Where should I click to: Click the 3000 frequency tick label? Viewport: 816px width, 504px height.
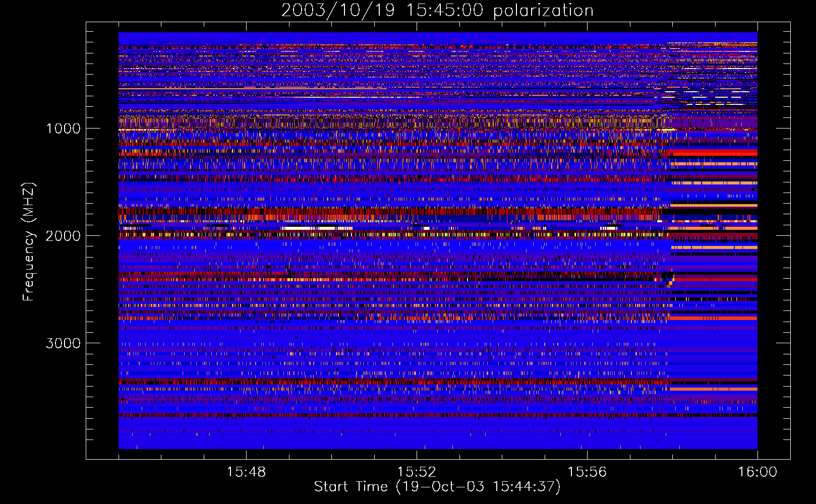pyautogui.click(x=63, y=343)
